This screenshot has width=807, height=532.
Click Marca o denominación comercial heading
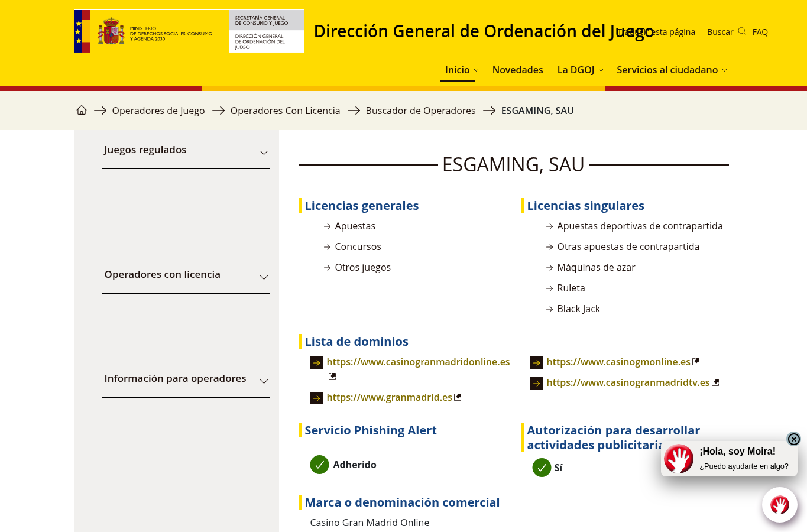402,502
